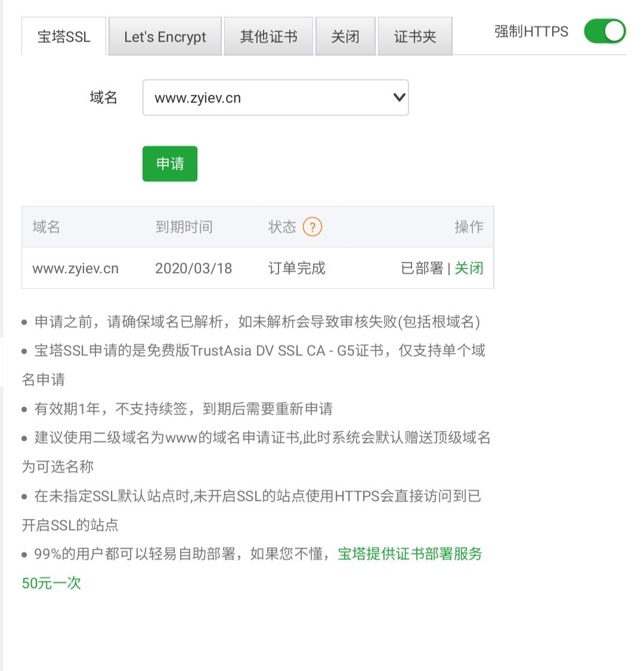Click the 到期时间 column header
Screen dimensions: 644x671
pos(184,227)
